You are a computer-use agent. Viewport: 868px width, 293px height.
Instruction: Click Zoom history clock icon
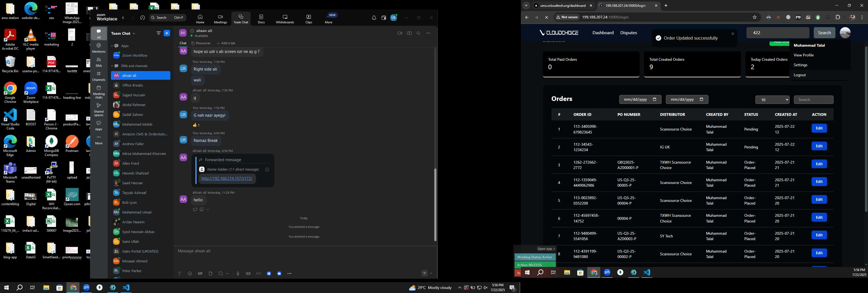[142, 18]
